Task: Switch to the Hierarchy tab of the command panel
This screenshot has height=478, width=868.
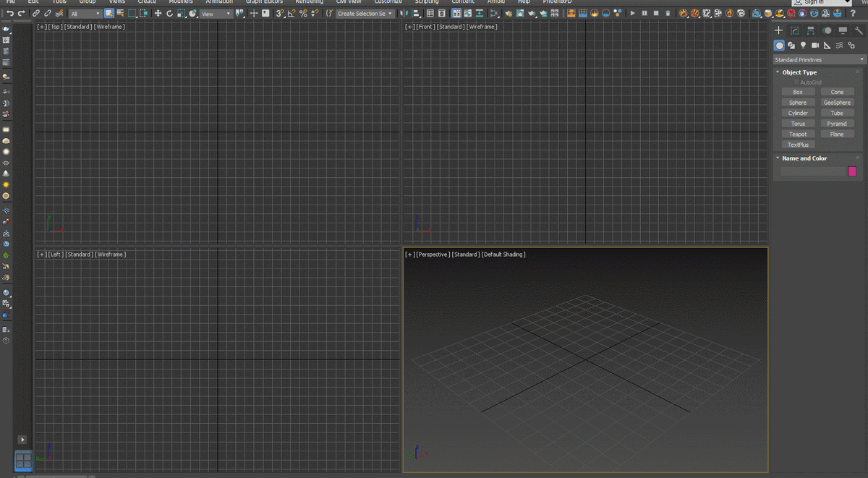Action: pos(811,30)
